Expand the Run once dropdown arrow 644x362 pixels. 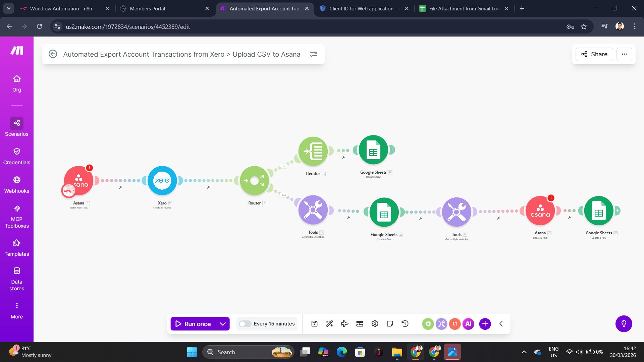pos(222,324)
